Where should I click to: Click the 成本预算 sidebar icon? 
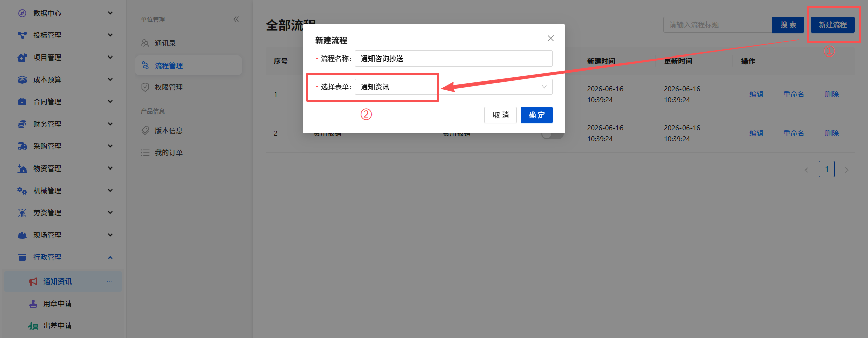(x=22, y=80)
